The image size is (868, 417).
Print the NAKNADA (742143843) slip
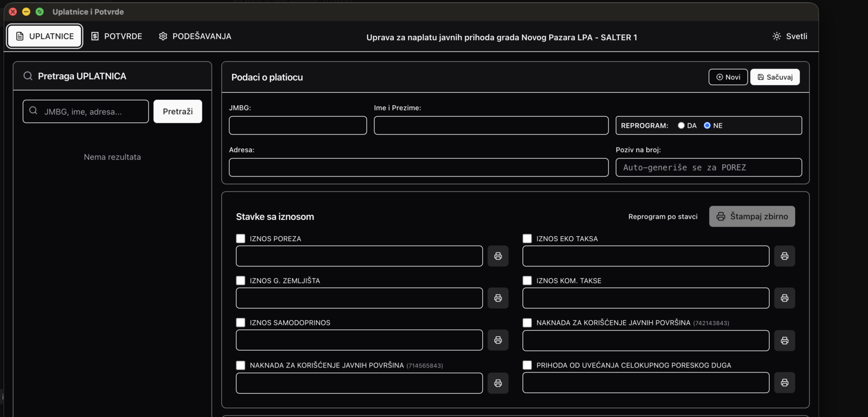pos(784,340)
